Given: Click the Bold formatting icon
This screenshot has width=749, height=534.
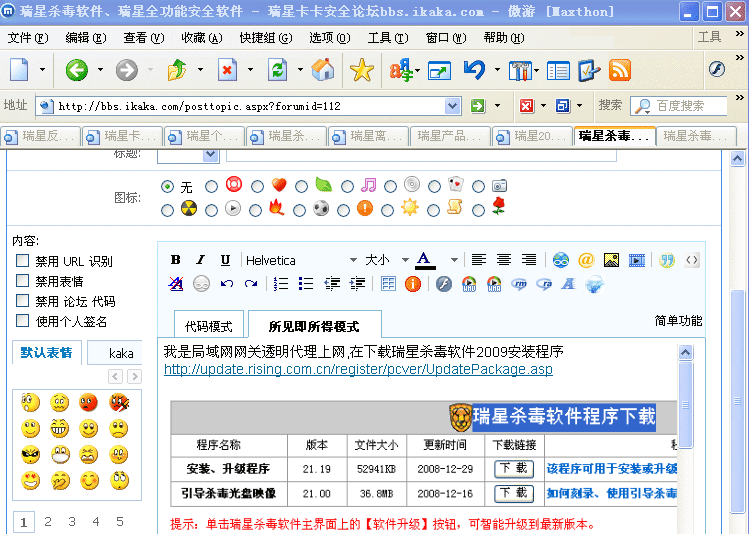Looking at the screenshot, I should pyautogui.click(x=175, y=260).
